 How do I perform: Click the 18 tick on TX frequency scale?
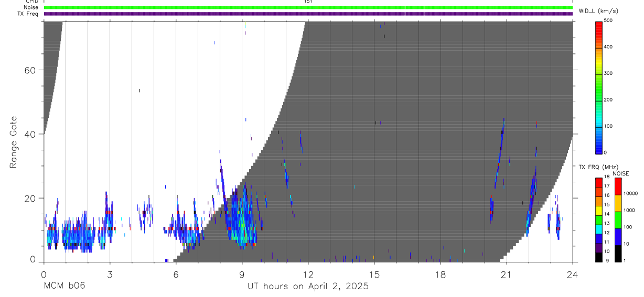(607, 177)
